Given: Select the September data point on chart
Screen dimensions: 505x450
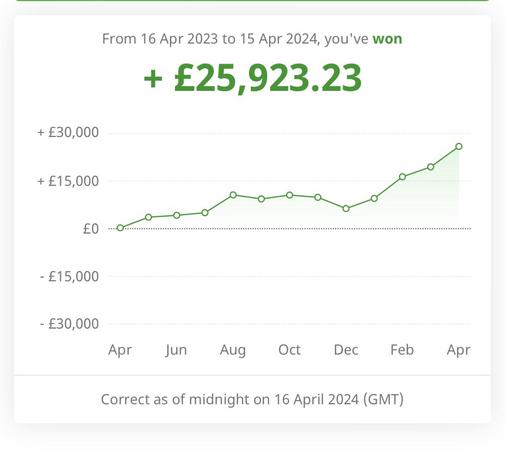Looking at the screenshot, I should 261,199.
